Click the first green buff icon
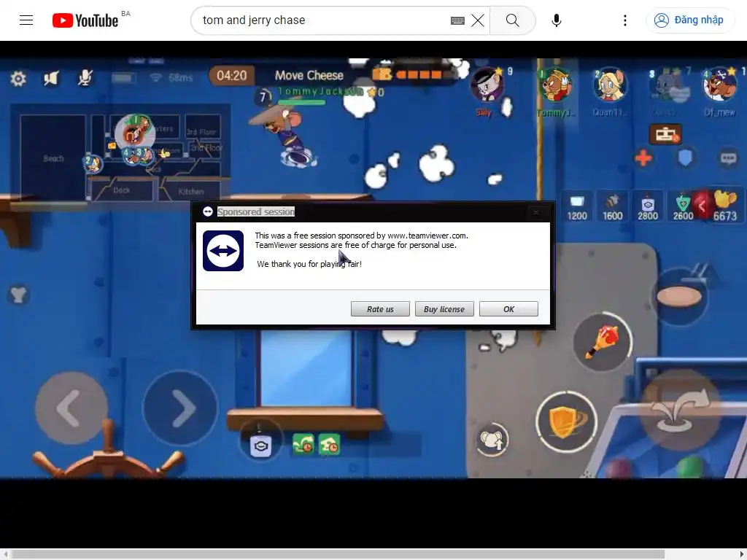Image resolution: width=747 pixels, height=560 pixels. coord(303,444)
